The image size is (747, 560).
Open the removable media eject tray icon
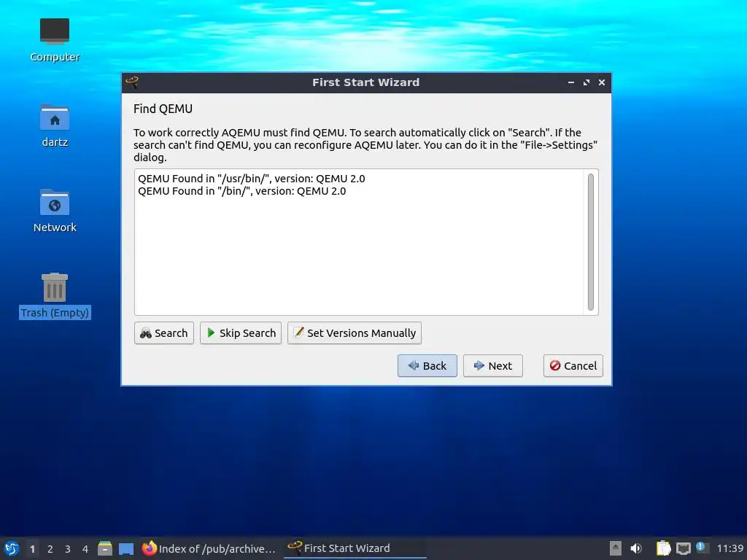pyautogui.click(x=616, y=548)
